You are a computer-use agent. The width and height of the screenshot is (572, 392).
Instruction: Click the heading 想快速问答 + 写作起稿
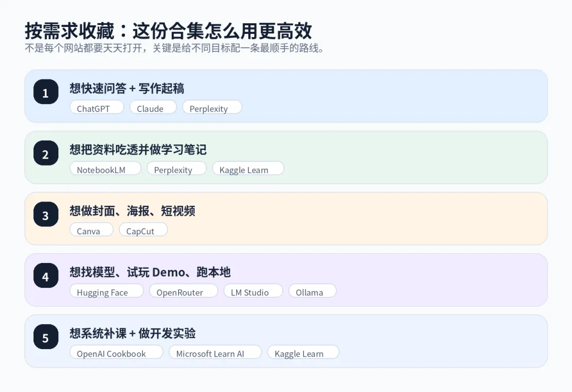pos(127,88)
